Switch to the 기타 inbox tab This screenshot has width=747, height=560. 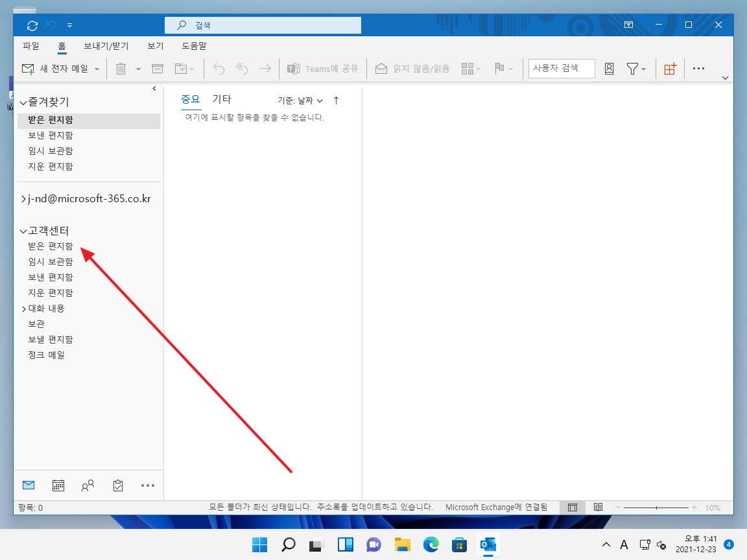(x=222, y=99)
